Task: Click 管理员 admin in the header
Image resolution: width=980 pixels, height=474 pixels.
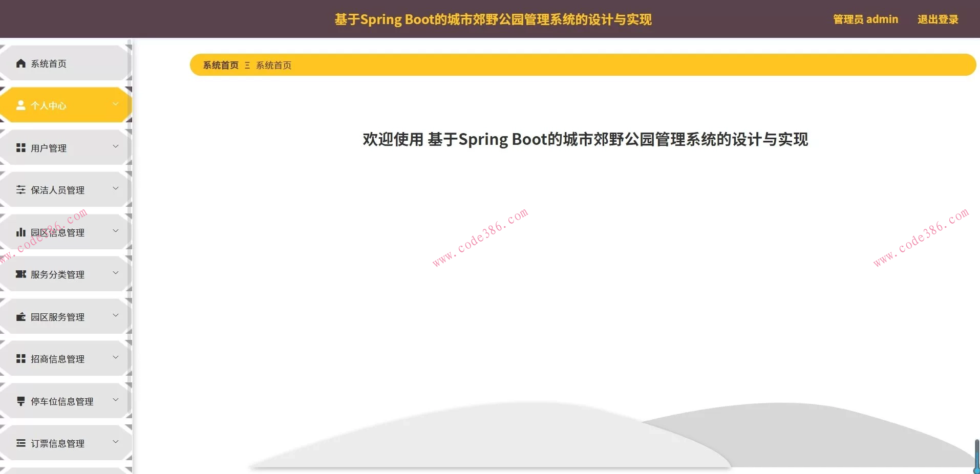Action: (866, 19)
